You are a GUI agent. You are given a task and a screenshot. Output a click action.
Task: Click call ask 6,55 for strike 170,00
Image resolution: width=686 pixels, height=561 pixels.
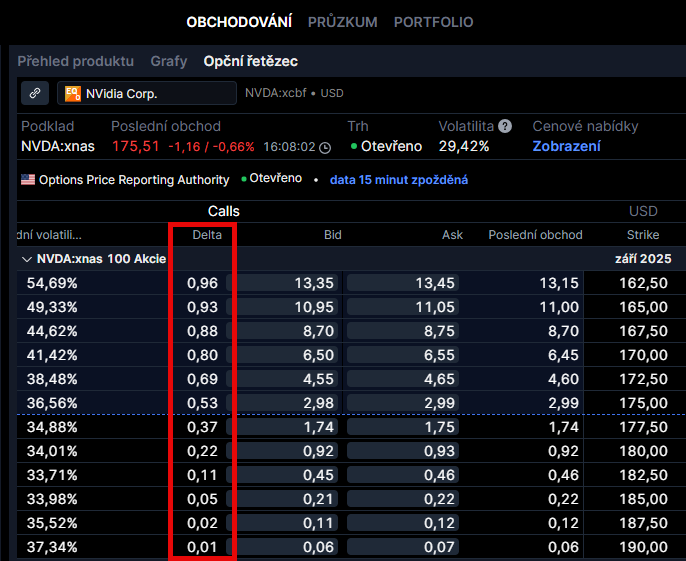tap(402, 355)
